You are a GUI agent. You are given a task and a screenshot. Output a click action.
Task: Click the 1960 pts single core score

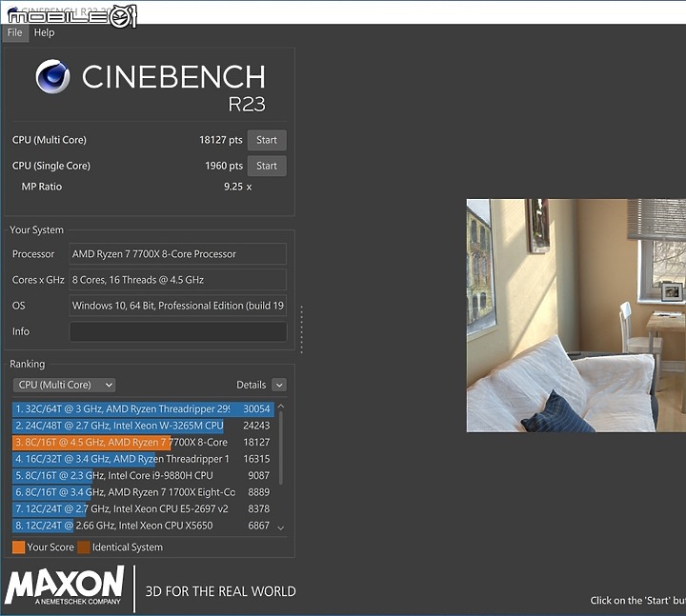pos(224,166)
